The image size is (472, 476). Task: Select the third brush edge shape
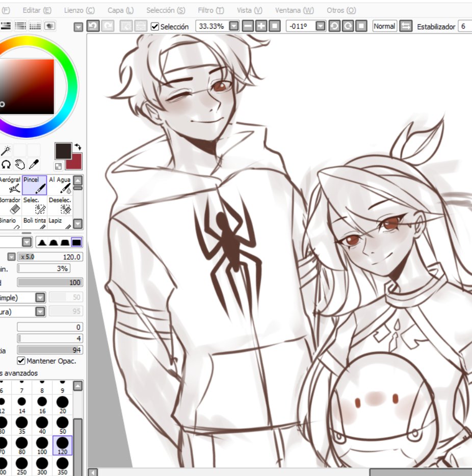pos(65,242)
